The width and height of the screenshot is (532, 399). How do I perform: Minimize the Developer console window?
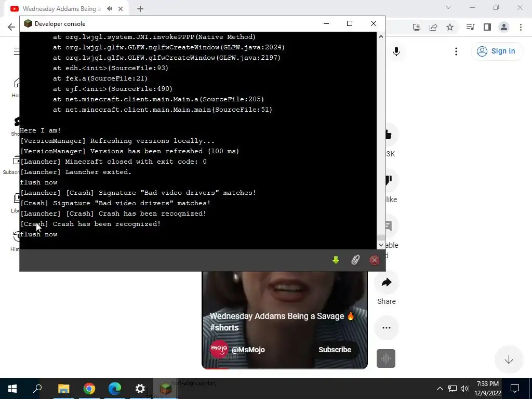click(x=326, y=23)
